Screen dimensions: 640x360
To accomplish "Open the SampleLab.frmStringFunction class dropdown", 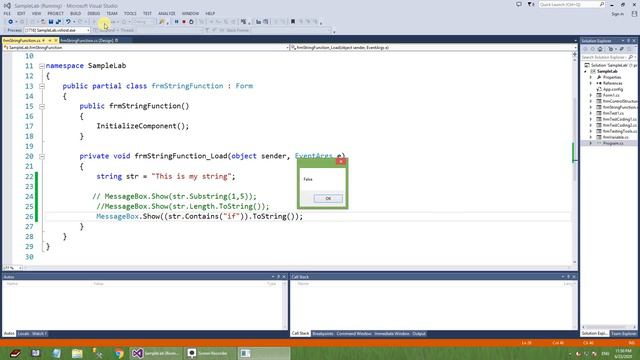I will click(x=146, y=48).
